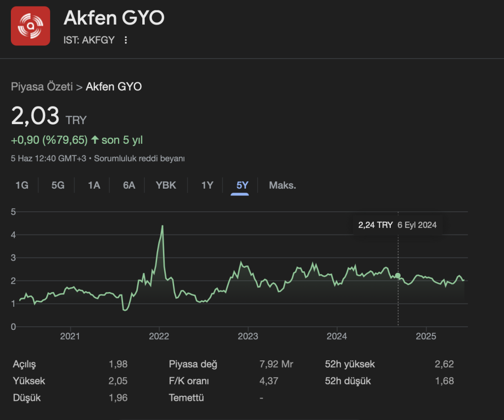Viewport: 504px width, 420px height.
Task: Click the active 5Y tab
Action: (x=243, y=186)
